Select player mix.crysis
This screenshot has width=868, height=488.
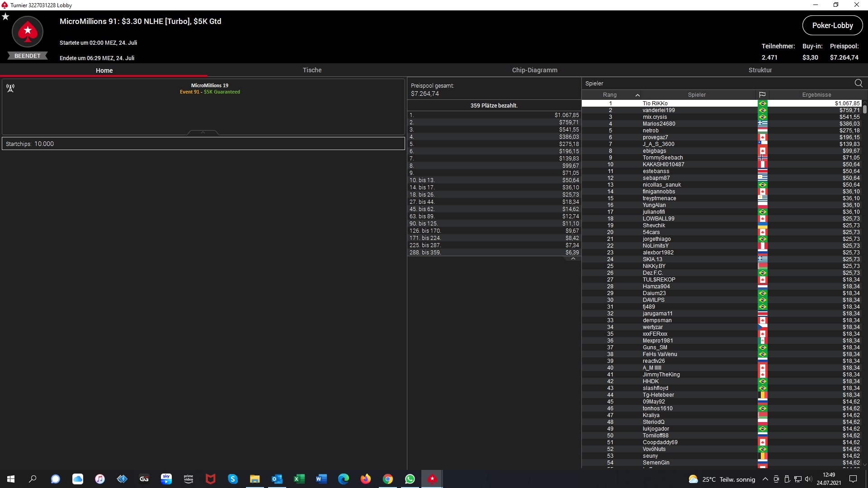coord(722,117)
